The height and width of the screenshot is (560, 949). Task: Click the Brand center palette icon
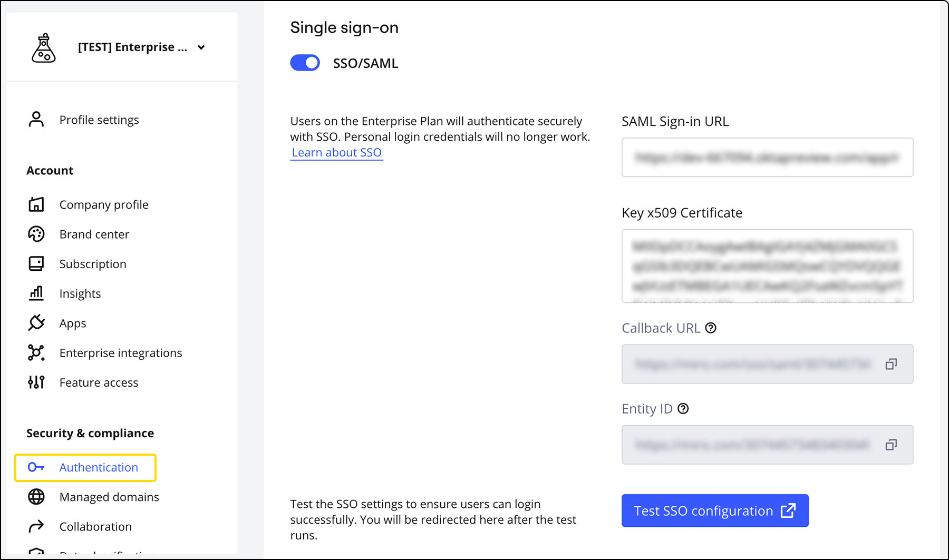(x=36, y=234)
